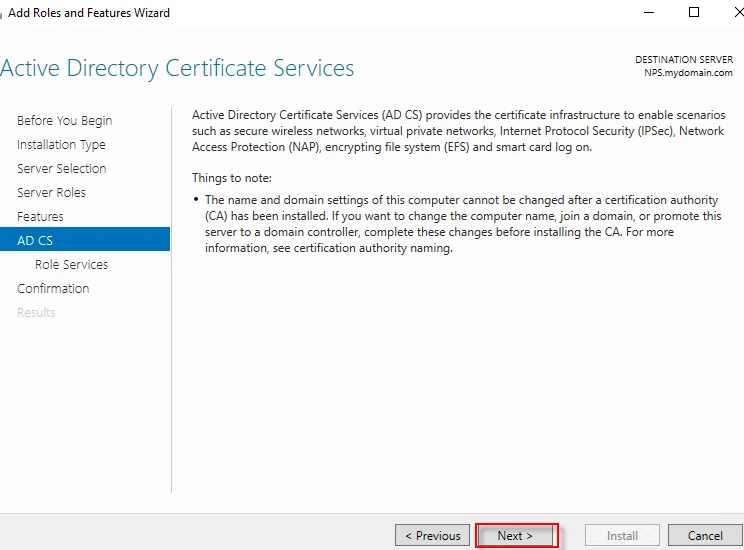744x550 pixels.
Task: Open the Installation Type page
Action: point(61,145)
